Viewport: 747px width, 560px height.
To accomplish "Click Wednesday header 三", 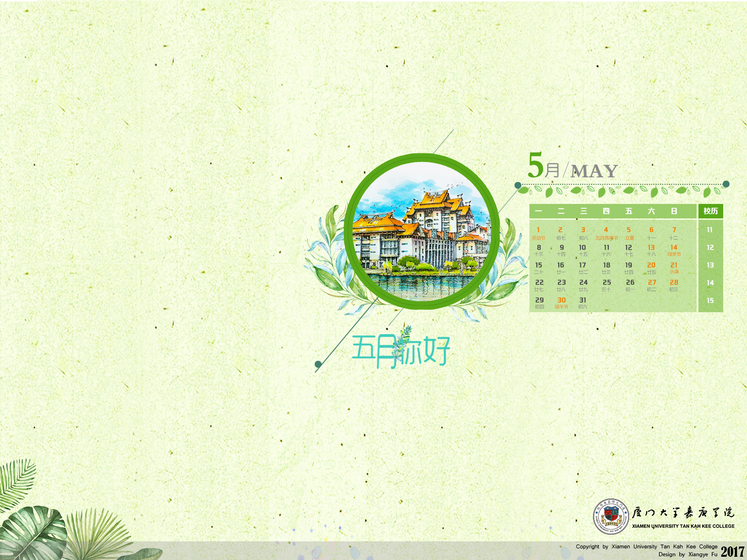I will pos(584,211).
